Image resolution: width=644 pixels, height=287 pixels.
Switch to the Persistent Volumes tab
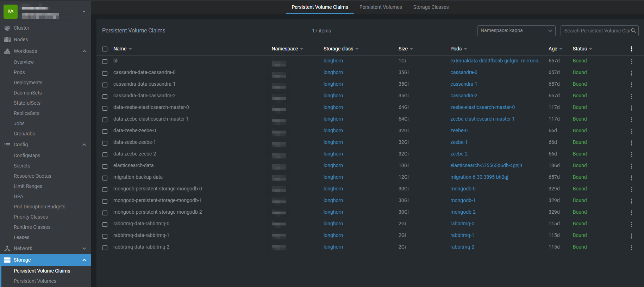[x=380, y=7]
